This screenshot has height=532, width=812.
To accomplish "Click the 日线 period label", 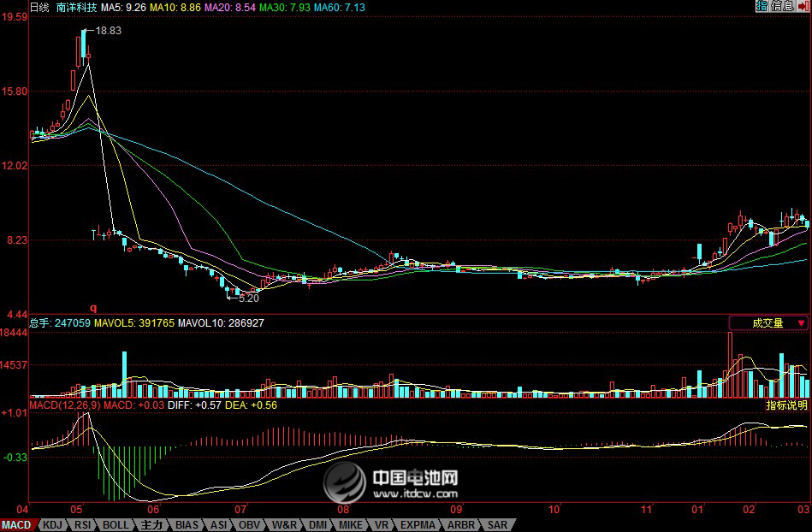I will [39, 7].
